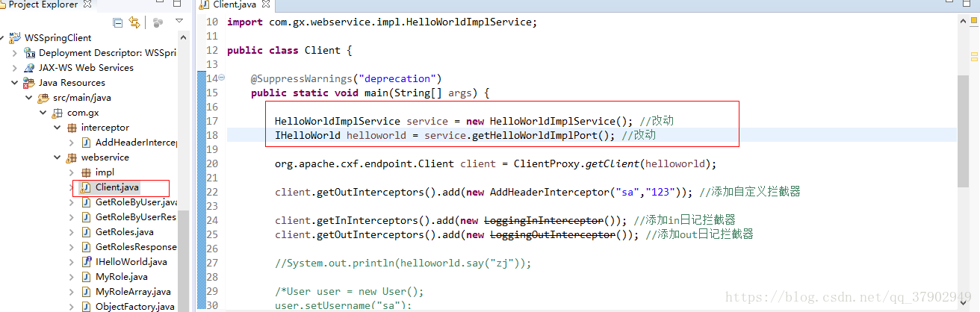
Task: Click the struck-through LoggingOutInterceptor text
Action: (x=553, y=234)
